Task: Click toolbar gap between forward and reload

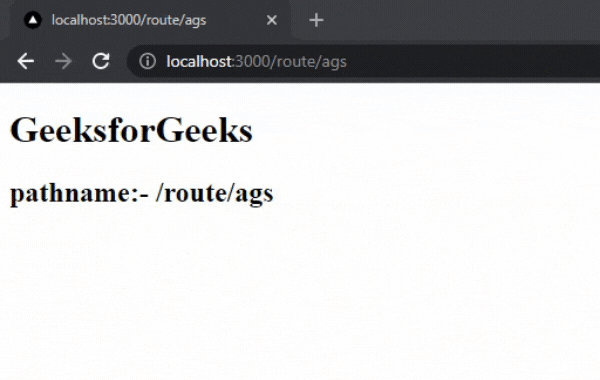Action: (x=82, y=61)
